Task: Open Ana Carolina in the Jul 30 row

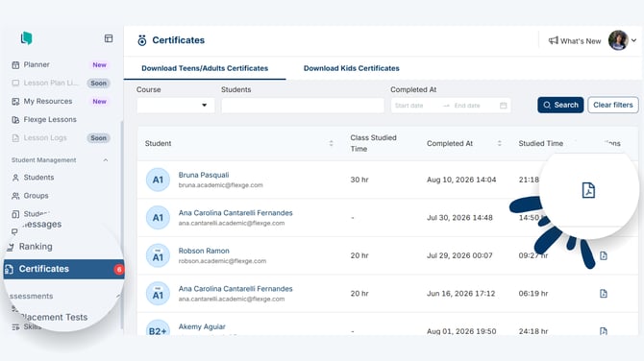Action: (235, 213)
